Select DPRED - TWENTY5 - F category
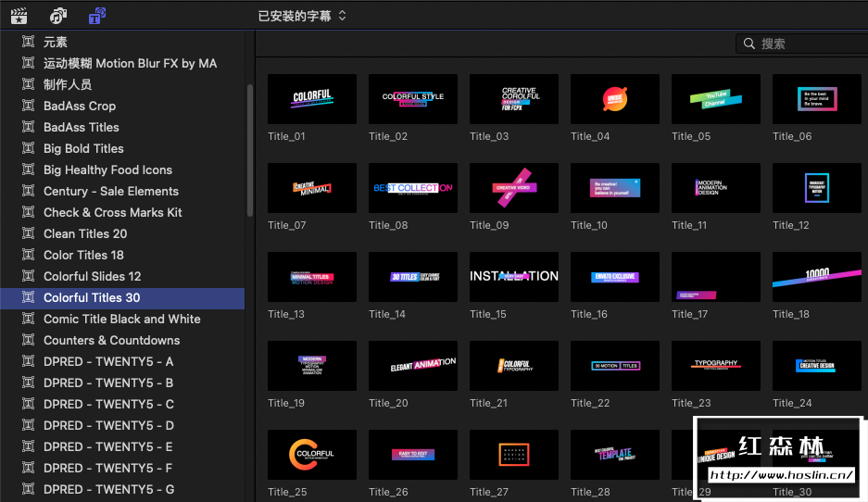 pyautogui.click(x=122, y=469)
